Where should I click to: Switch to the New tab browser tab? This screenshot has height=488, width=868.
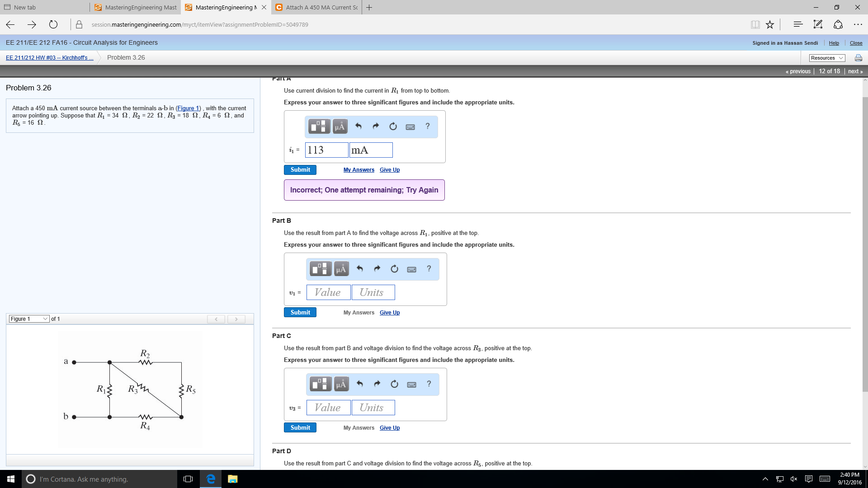tap(45, 7)
